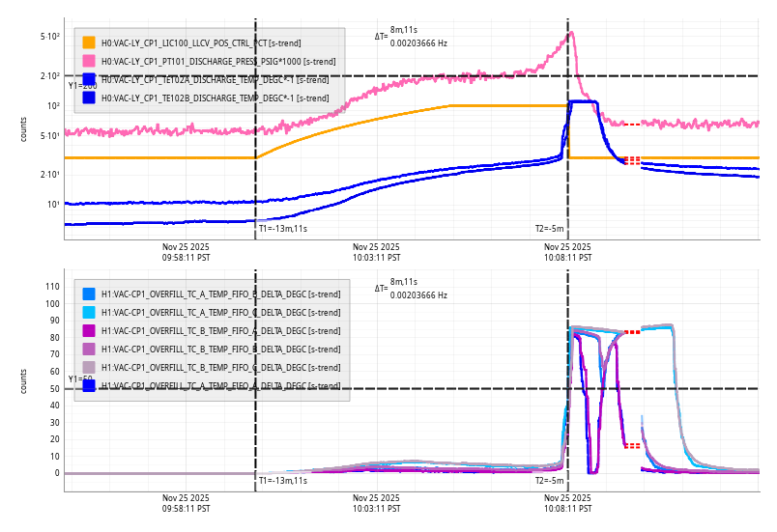The width and height of the screenshot is (777, 532).
Task: Select the TC_B_TEMP_FIFO_C legend entry text
Action: tap(220, 367)
